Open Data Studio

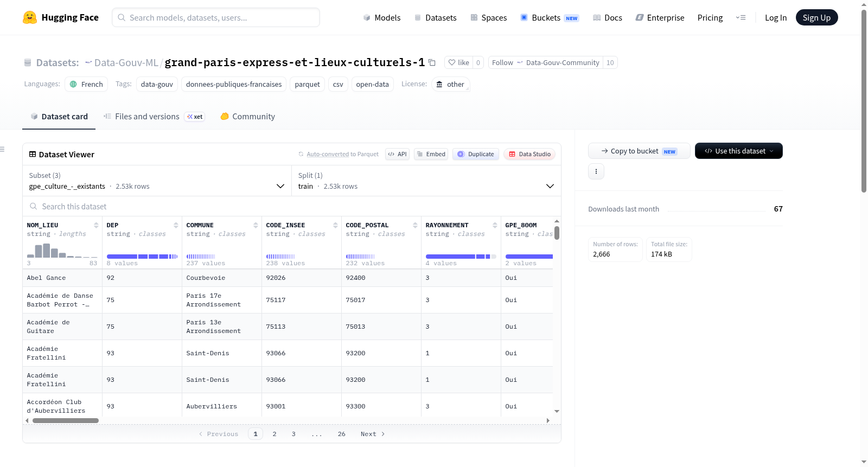[x=529, y=154]
